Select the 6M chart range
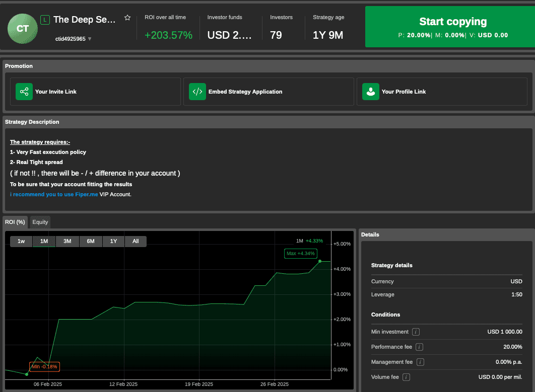 [x=90, y=242]
